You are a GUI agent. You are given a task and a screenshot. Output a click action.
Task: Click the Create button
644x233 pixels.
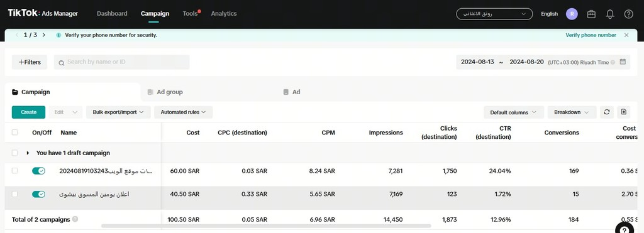(x=28, y=112)
